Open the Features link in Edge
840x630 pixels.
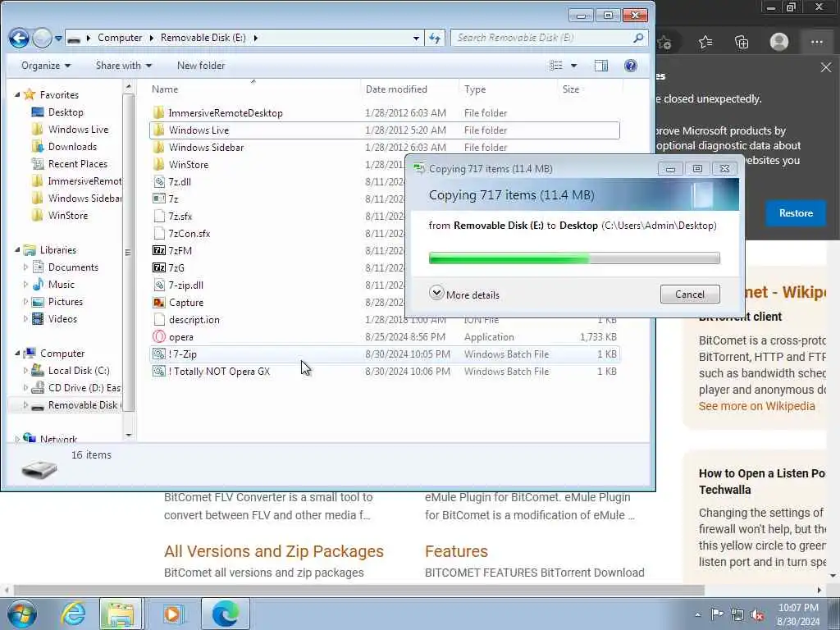456,551
